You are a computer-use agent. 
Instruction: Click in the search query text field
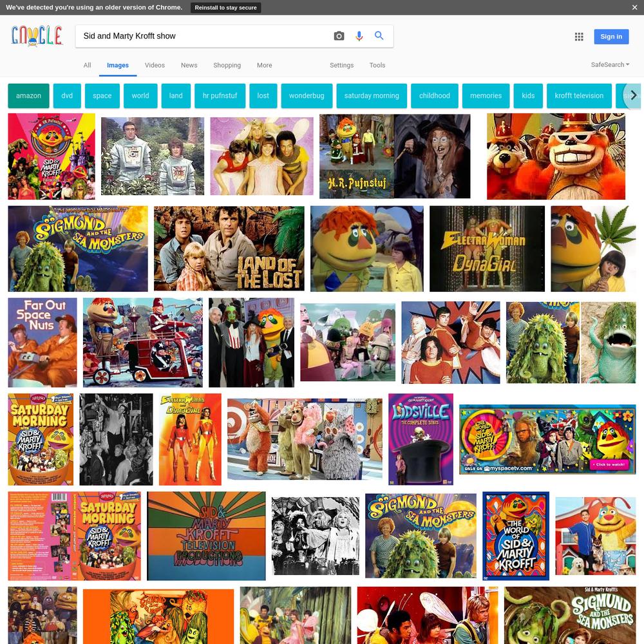(204, 36)
